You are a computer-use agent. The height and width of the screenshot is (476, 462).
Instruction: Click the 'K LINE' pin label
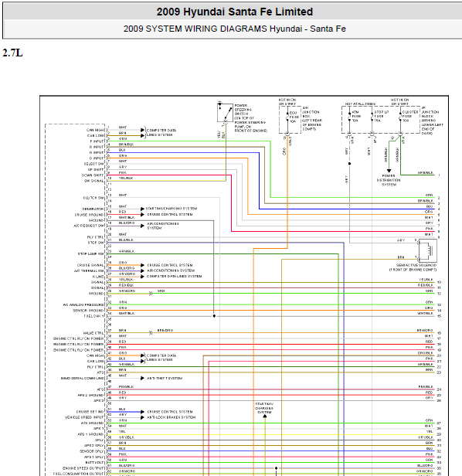coord(98,277)
